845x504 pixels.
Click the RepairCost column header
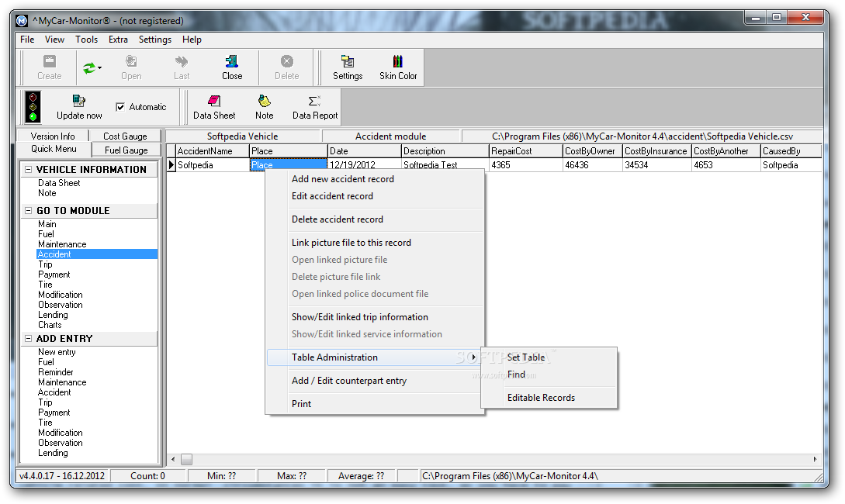click(526, 151)
